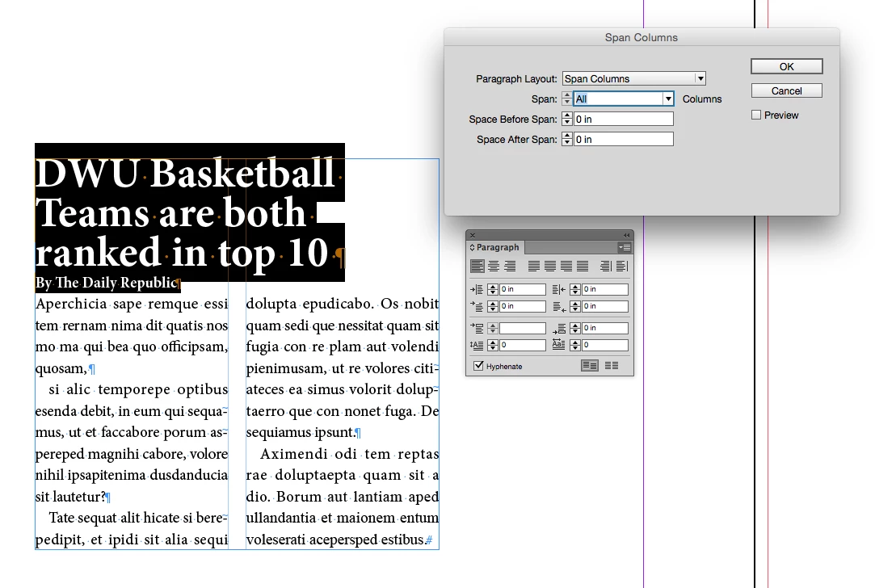Open the Span value dropdown arrow

click(668, 99)
